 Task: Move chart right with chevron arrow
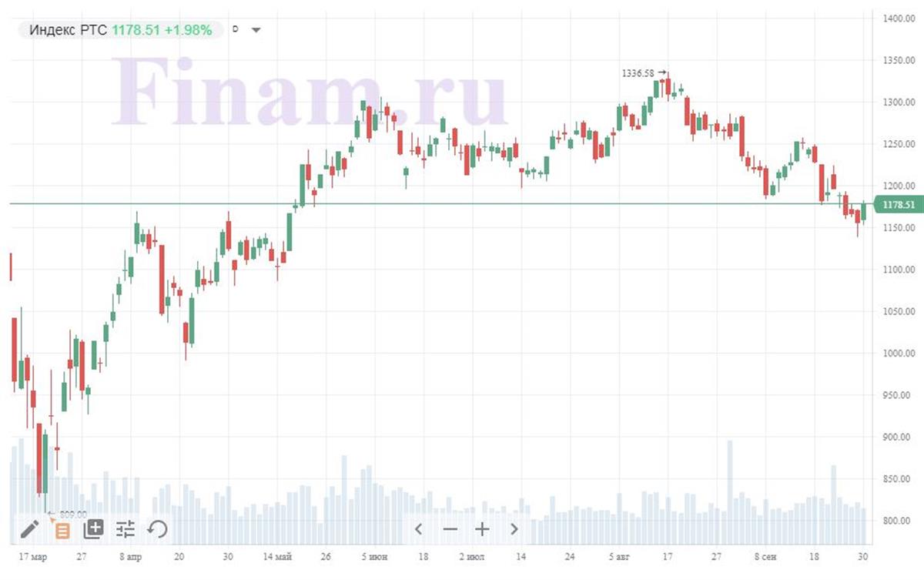point(514,529)
